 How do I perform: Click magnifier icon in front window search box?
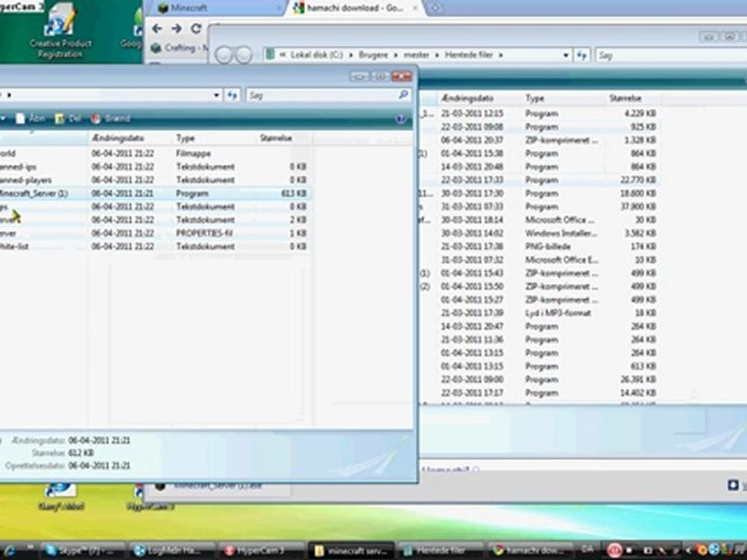[x=403, y=95]
